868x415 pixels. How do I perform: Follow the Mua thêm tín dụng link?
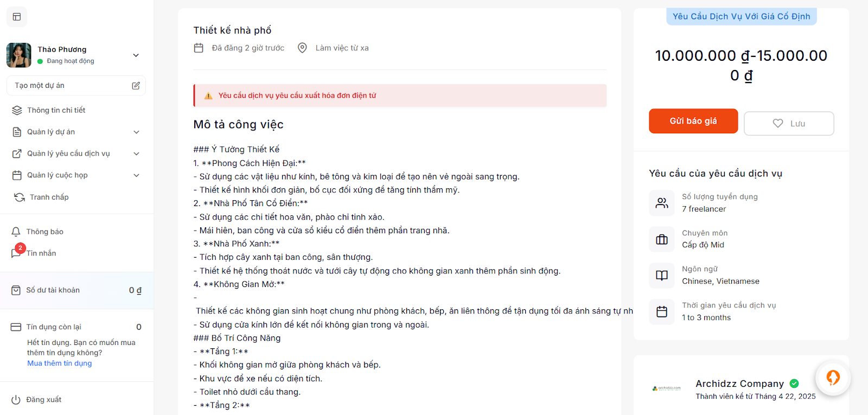tap(60, 363)
